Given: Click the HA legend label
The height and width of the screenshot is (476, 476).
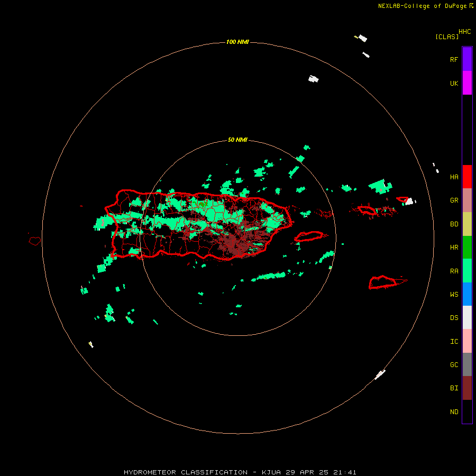Looking at the screenshot, I should coord(454,177).
